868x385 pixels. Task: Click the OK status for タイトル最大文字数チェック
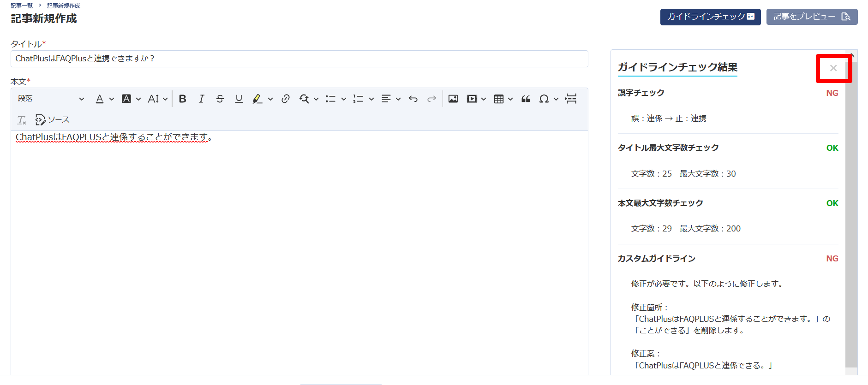pos(832,148)
